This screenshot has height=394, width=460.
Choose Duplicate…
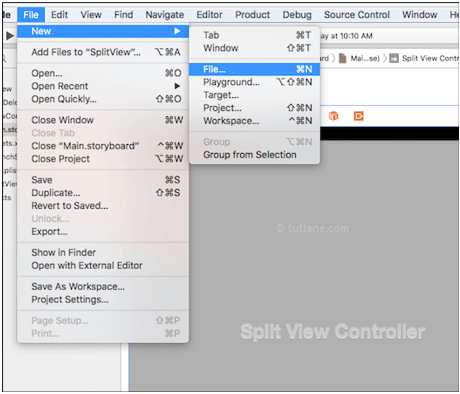coord(103,193)
